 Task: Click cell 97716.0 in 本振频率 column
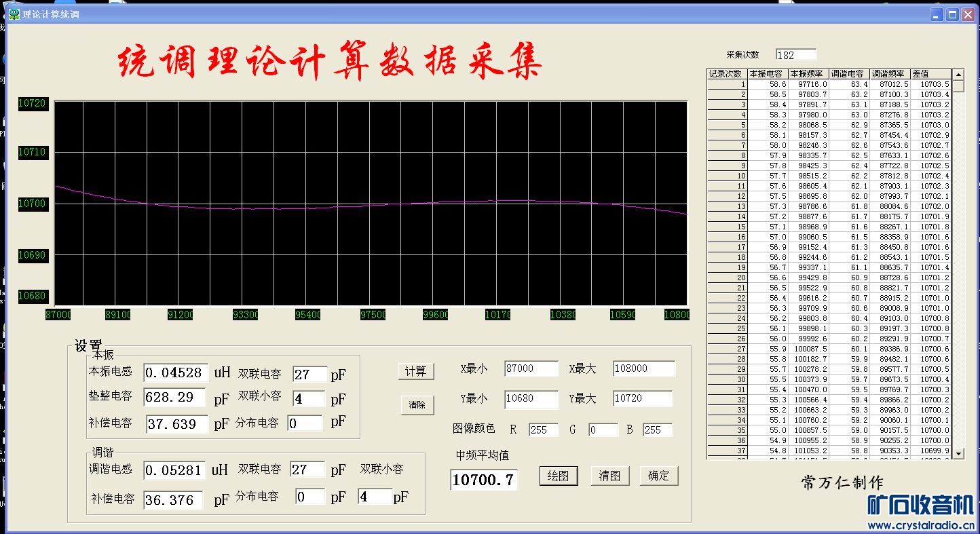point(808,84)
